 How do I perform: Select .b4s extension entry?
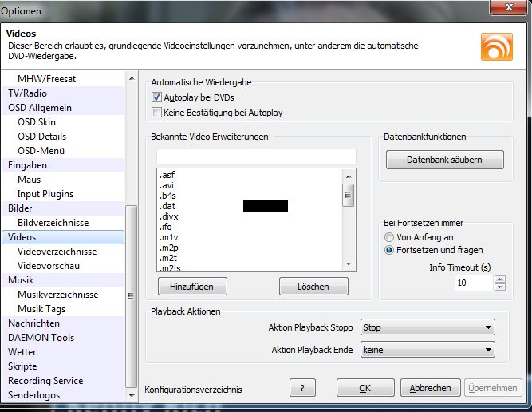click(x=250, y=196)
